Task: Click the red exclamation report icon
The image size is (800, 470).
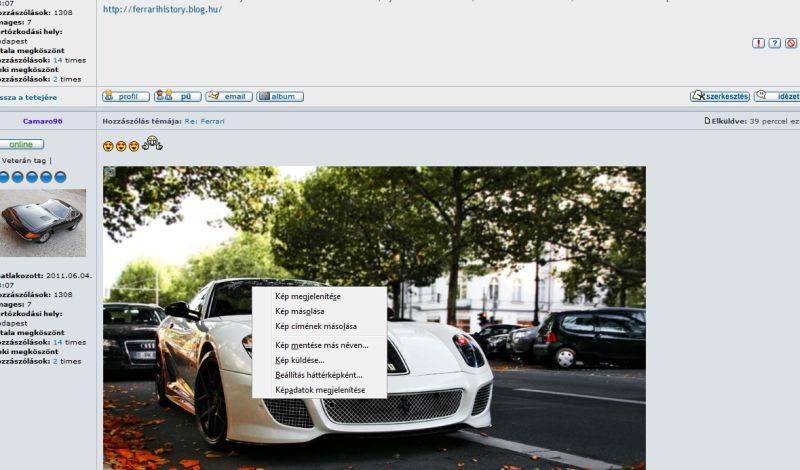Action: pyautogui.click(x=758, y=44)
